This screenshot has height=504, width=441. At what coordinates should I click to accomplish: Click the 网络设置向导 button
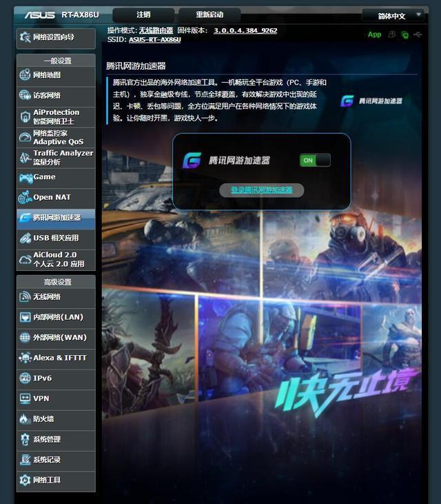(56, 37)
